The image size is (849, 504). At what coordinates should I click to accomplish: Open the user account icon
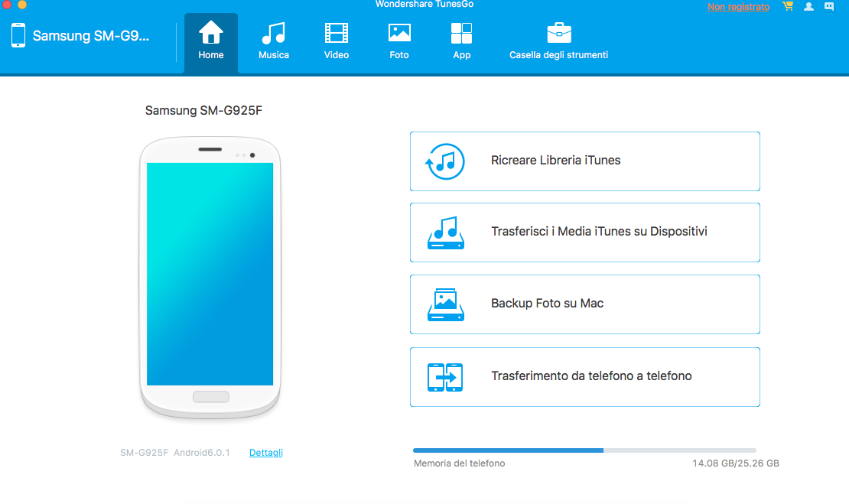[808, 6]
